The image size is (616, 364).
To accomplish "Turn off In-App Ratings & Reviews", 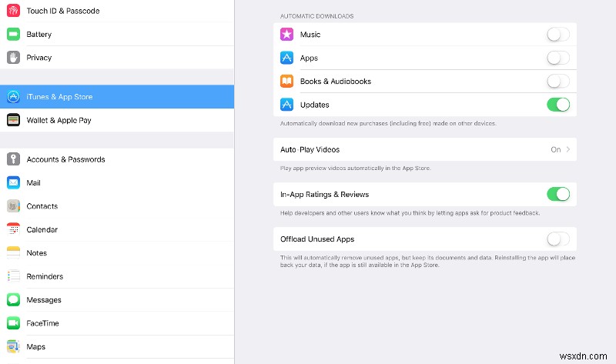I will [x=558, y=194].
